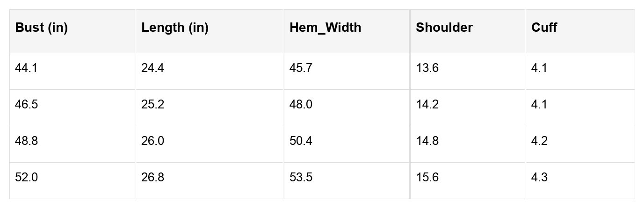Select the bust cell 52.0
This screenshot has height=208, width=644.
26,178
